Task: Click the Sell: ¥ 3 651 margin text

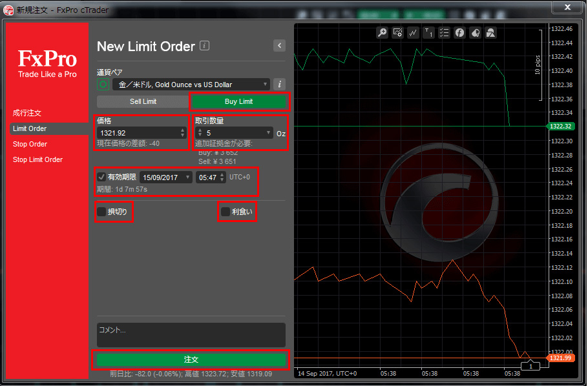Action: click(x=217, y=161)
